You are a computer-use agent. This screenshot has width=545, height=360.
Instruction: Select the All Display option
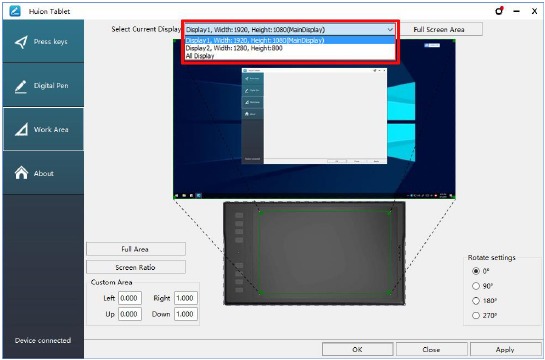(290, 56)
